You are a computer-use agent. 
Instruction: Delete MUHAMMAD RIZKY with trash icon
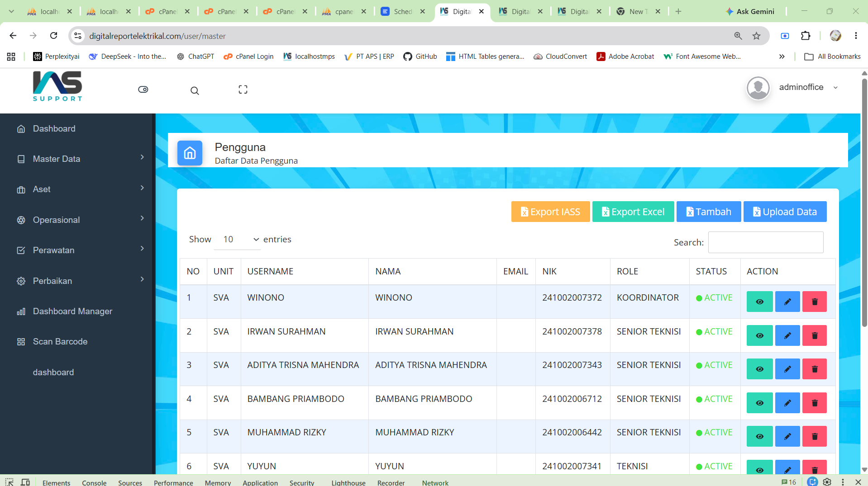815,436
